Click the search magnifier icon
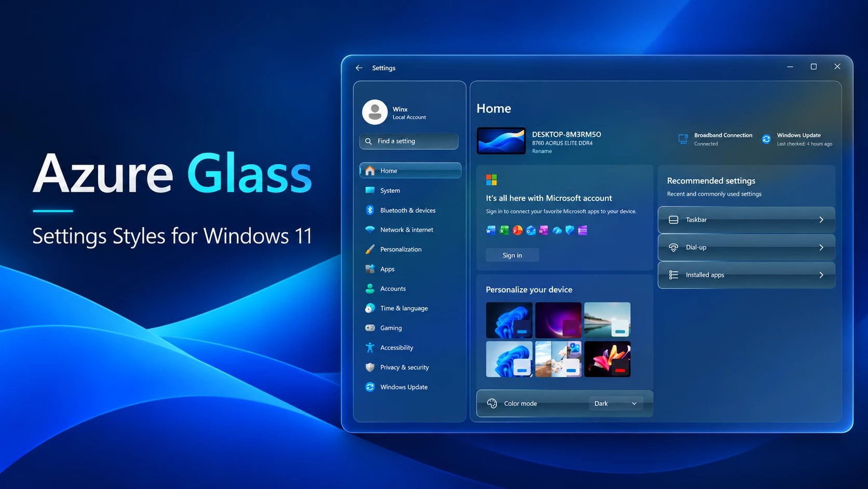Viewport: 868px width, 489px height. point(369,141)
